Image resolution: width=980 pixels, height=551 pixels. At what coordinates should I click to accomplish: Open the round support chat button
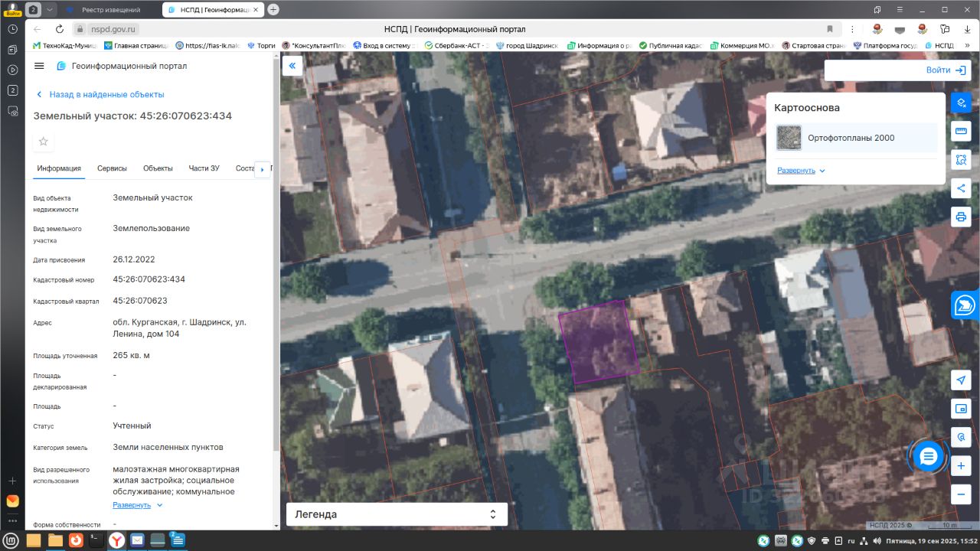[929, 457]
